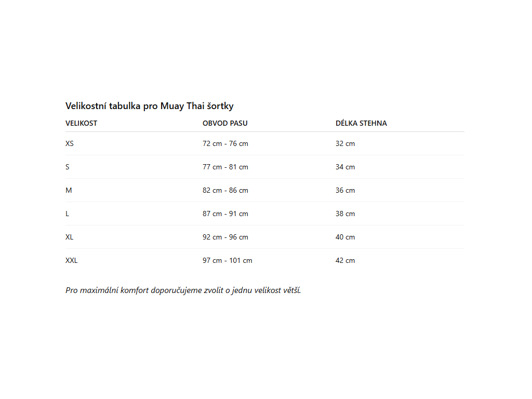Screen dimensions: 532x399
Task: Select the waist value 92 cm - 96 cm
Action: coord(225,237)
